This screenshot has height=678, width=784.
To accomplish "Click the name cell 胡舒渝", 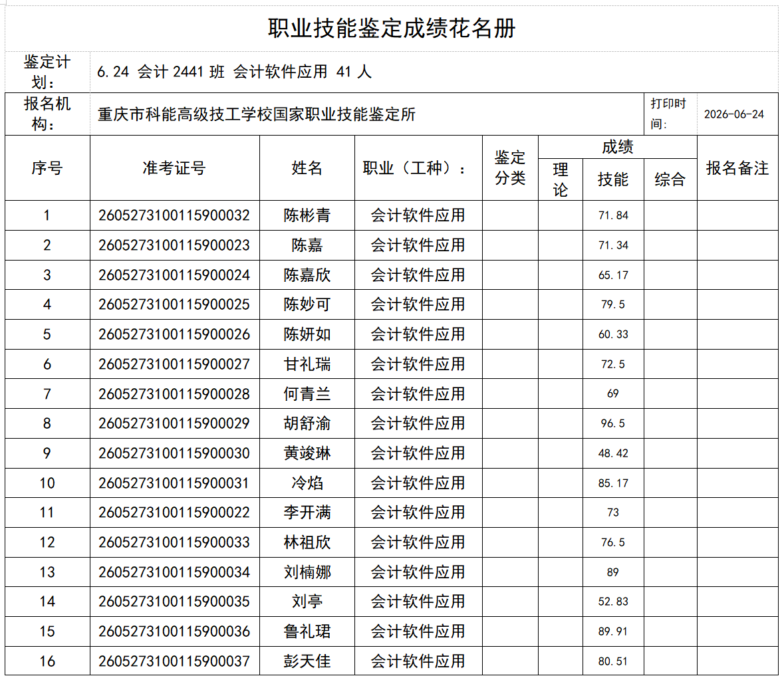I will (x=307, y=423).
